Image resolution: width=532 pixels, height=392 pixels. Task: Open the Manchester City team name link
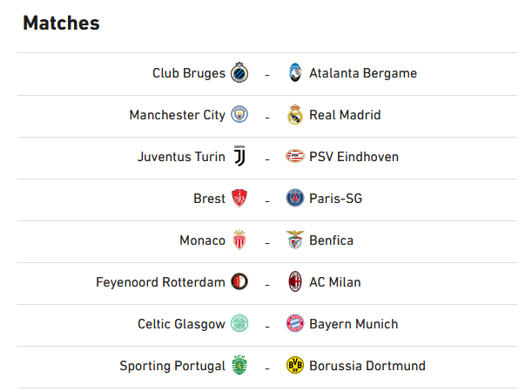pos(178,115)
